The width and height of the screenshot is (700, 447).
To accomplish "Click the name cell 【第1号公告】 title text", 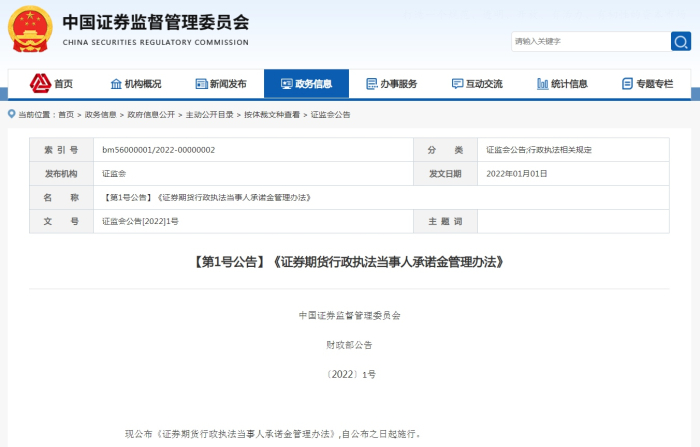I will [207, 197].
